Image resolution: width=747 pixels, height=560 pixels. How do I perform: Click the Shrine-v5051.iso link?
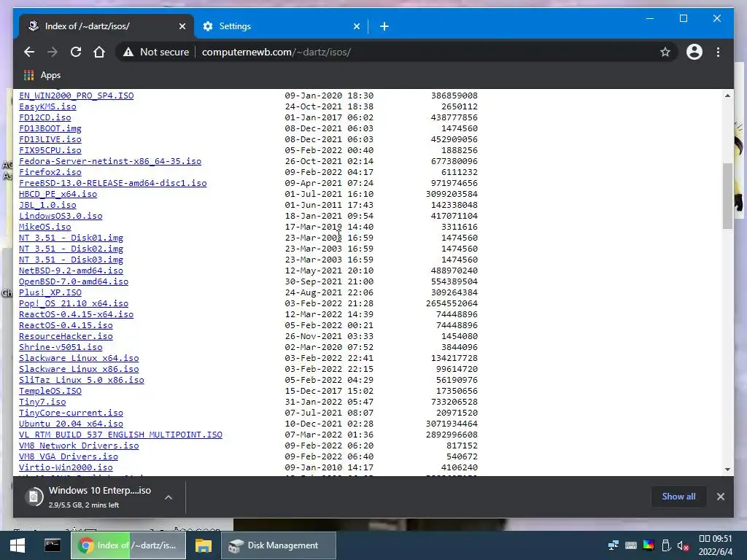click(x=61, y=348)
